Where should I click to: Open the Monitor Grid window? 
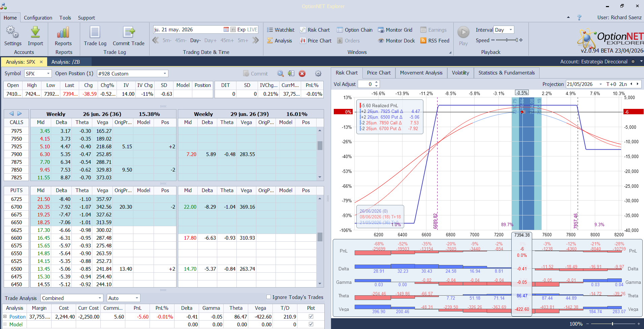click(395, 30)
